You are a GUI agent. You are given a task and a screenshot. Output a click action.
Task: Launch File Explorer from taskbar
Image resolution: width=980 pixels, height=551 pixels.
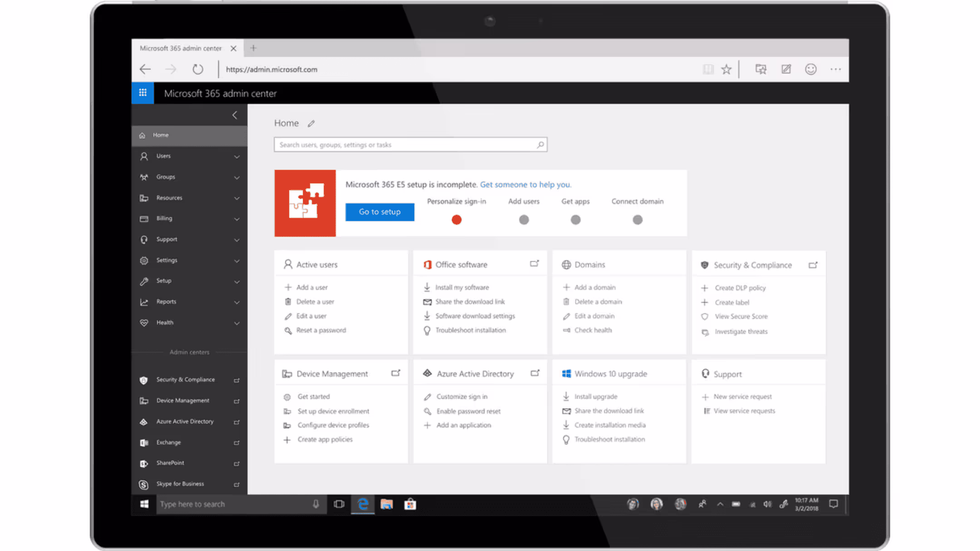[387, 504]
